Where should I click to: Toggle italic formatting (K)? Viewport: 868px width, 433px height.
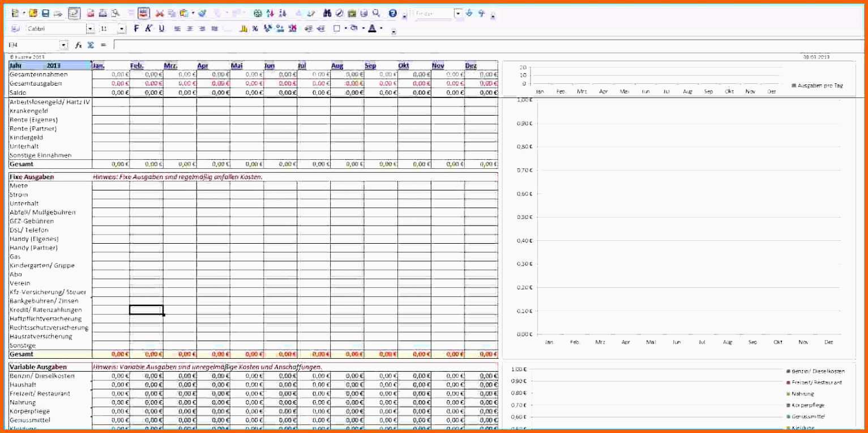pos(148,28)
